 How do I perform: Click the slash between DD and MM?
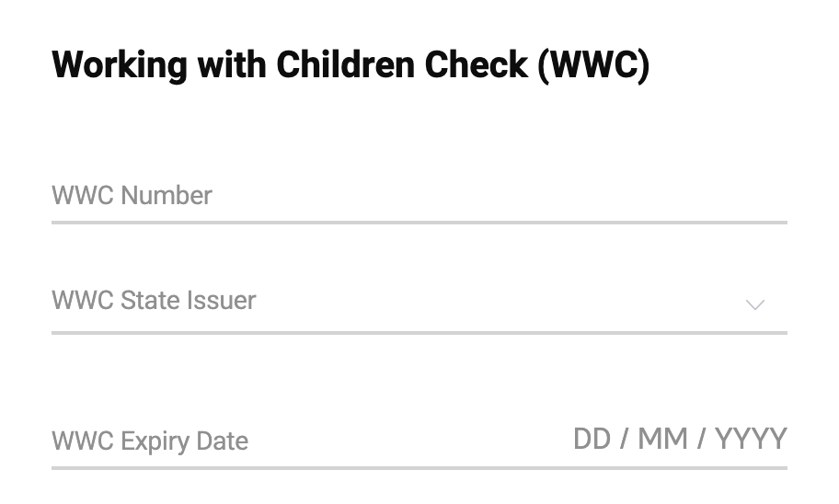pos(624,440)
